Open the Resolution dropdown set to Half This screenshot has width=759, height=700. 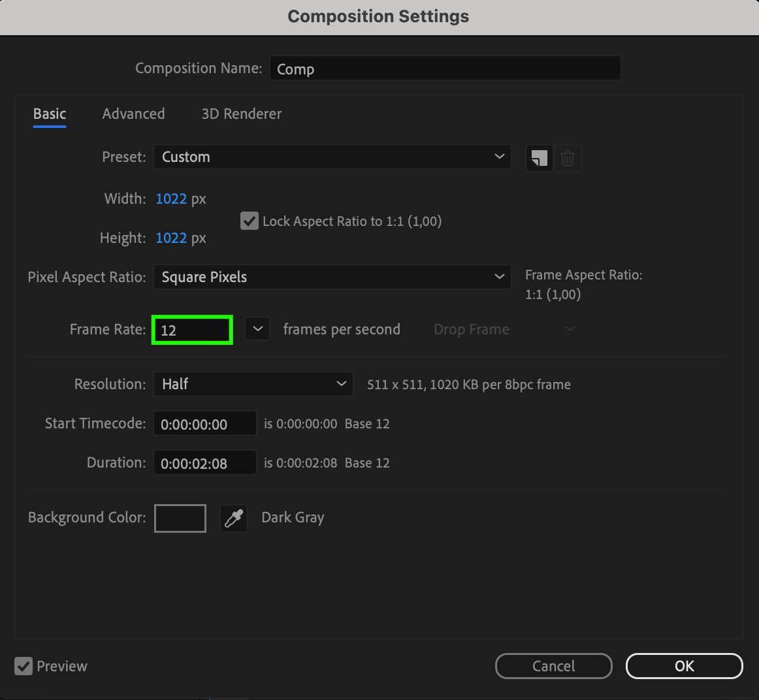[x=253, y=384]
